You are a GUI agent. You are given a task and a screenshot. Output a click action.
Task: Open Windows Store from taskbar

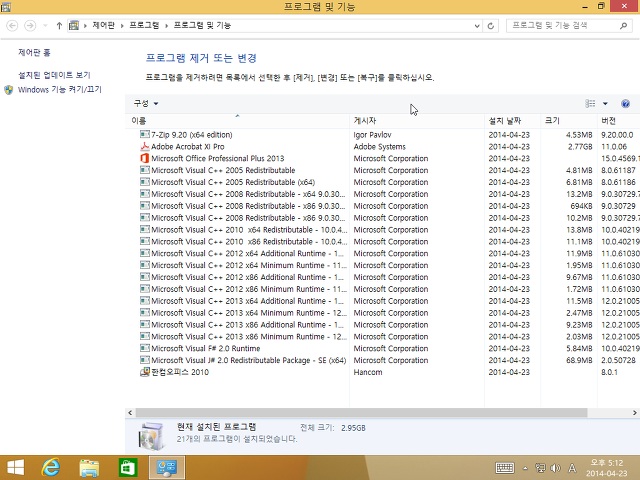[128, 467]
